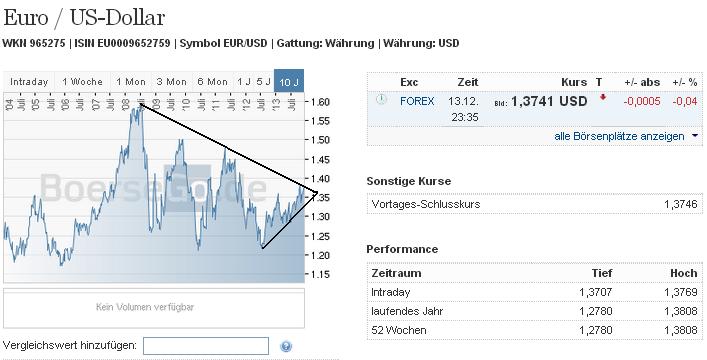Select the 1 Mon chart range

pos(131,82)
